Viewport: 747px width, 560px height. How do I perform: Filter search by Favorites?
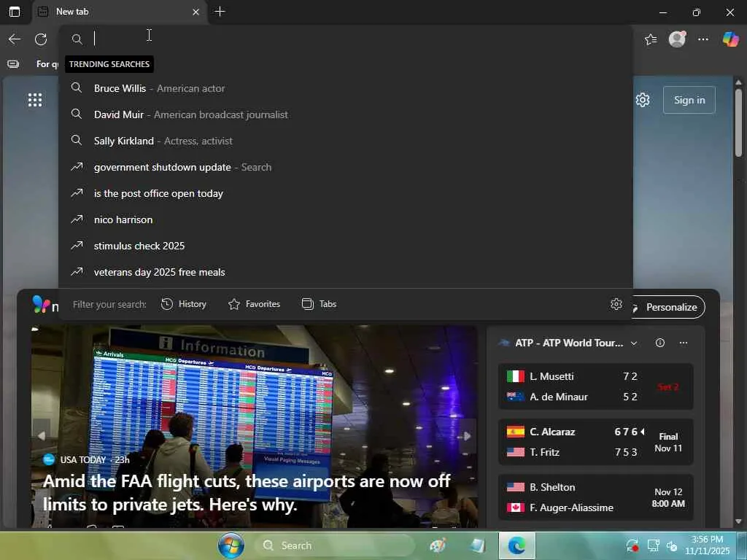pyautogui.click(x=255, y=304)
